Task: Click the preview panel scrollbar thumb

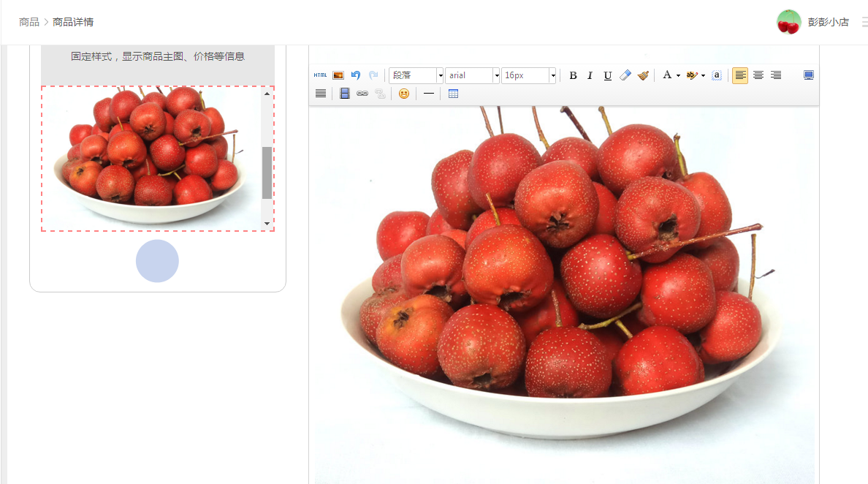Action: coord(267,173)
